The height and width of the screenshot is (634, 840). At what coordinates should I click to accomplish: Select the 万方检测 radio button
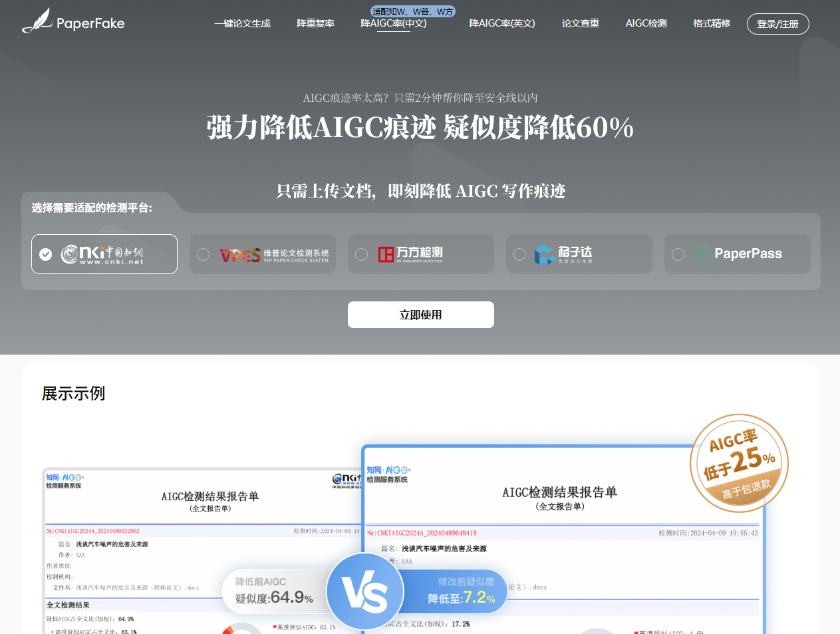click(361, 254)
